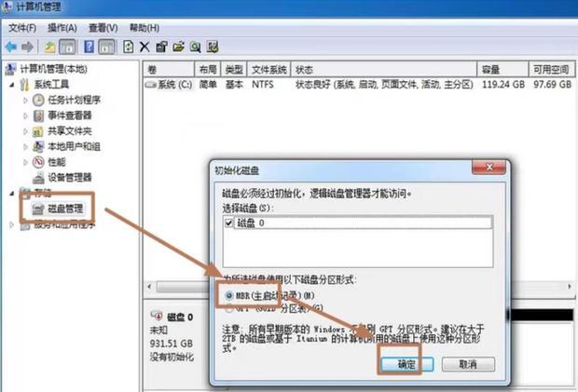Screen dimensions: 578x392
Task: Click the Properties toolbar icon
Action: pyautogui.click(x=161, y=46)
